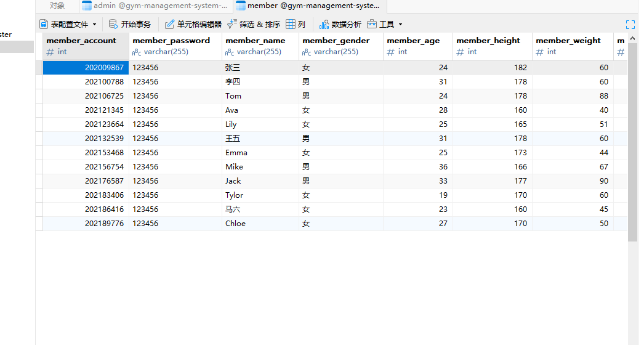Click the vertical scrollbar thumb

(632, 142)
